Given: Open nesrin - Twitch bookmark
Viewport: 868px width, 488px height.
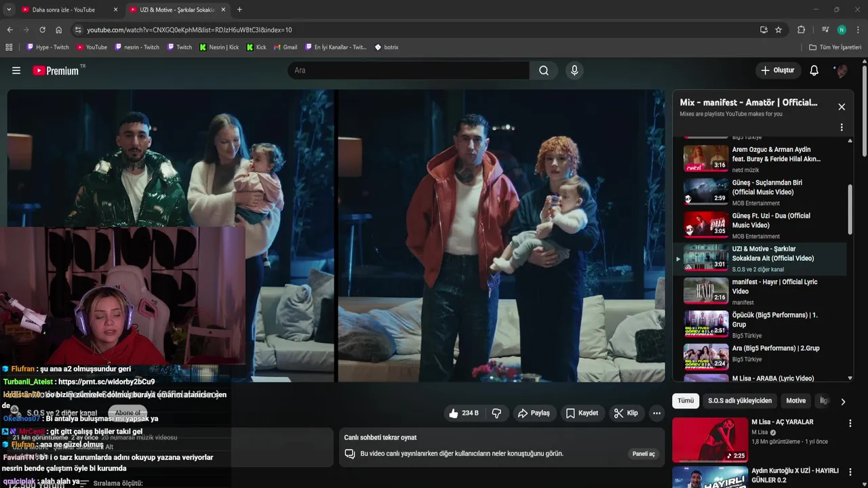Looking at the screenshot, I should tap(137, 47).
